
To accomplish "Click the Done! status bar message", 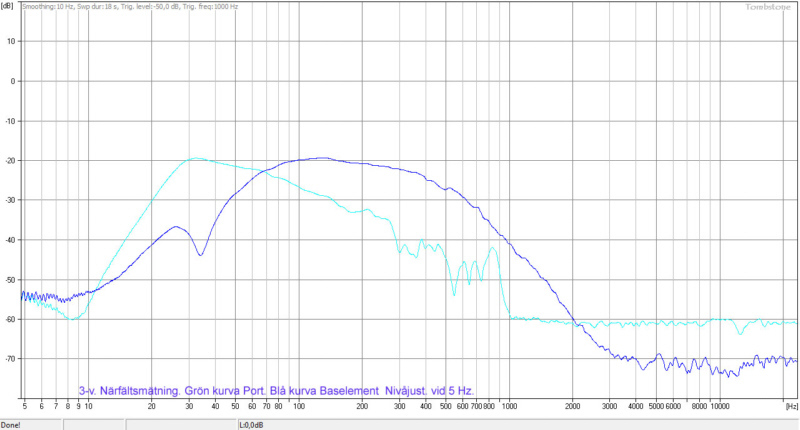I will tap(13, 423).
